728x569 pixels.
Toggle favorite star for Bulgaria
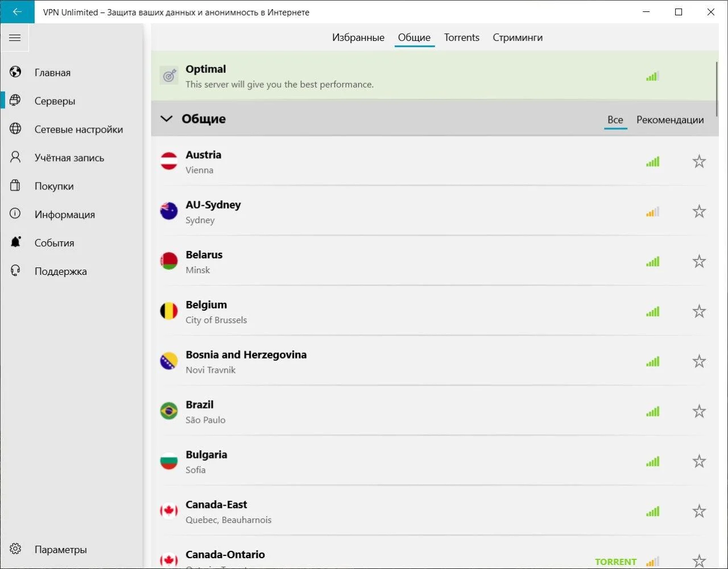tap(699, 461)
